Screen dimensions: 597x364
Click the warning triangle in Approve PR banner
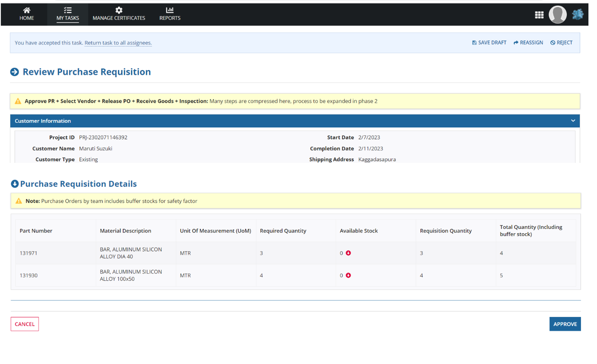(18, 101)
